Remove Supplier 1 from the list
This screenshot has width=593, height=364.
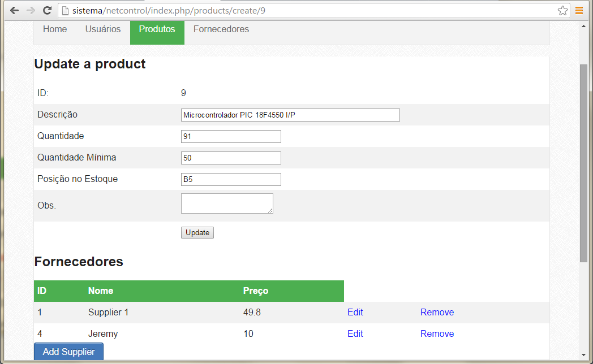coord(437,312)
